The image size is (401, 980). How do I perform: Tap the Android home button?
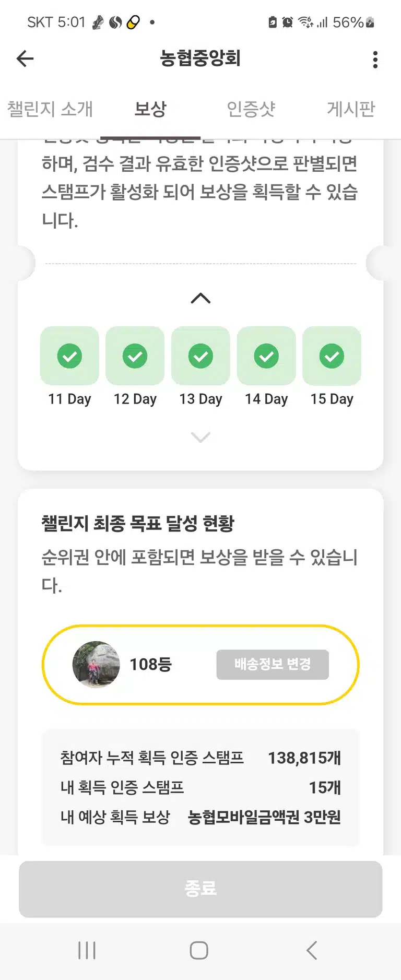[x=199, y=950]
